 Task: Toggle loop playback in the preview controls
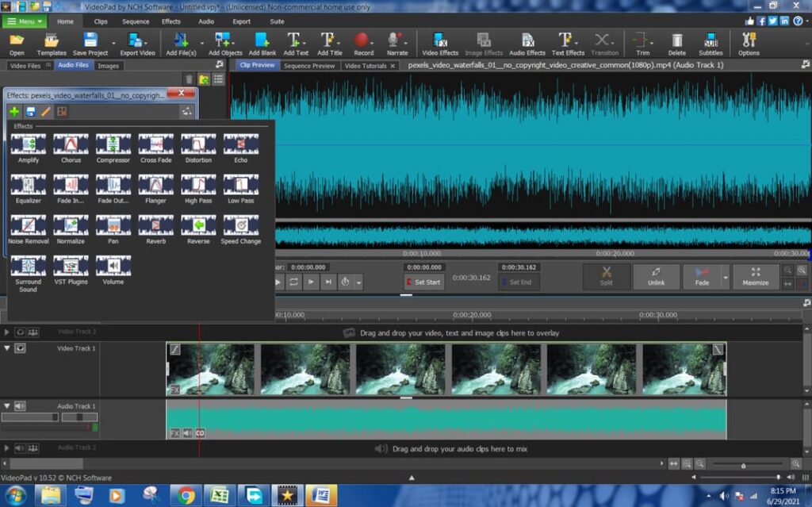coord(294,282)
